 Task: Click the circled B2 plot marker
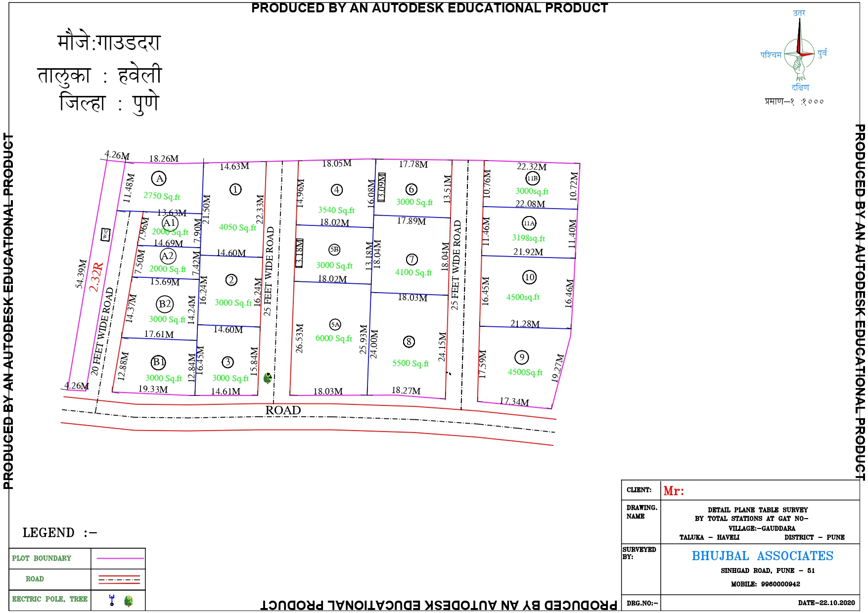point(165,304)
